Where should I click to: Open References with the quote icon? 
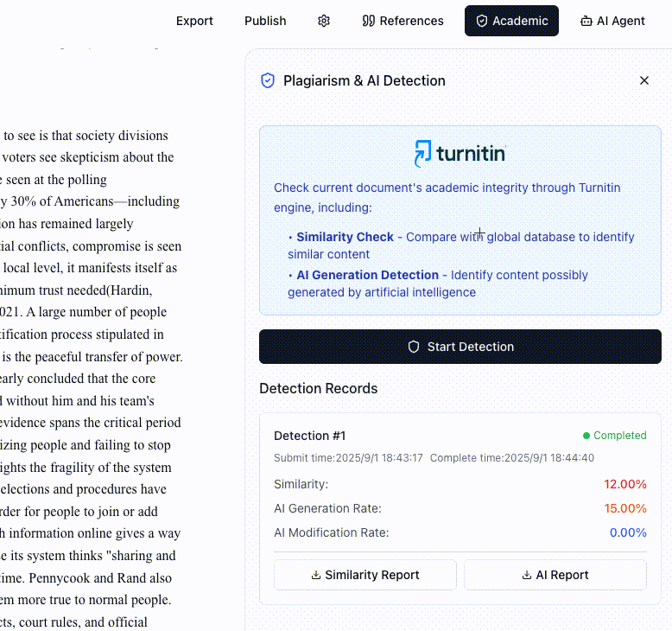[x=403, y=21]
